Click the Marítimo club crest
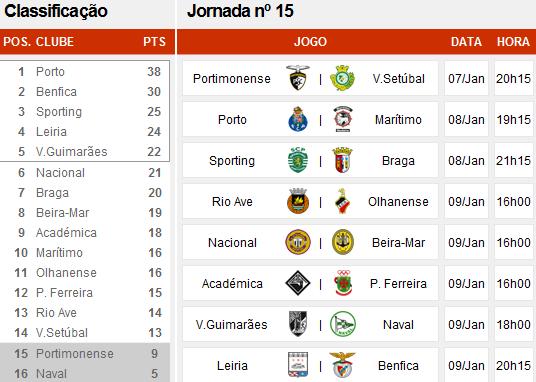 [343, 119]
